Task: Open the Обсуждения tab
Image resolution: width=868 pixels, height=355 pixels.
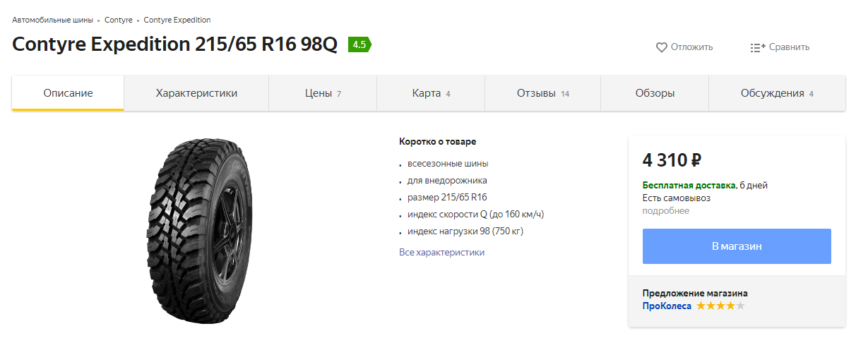Action: (x=777, y=93)
